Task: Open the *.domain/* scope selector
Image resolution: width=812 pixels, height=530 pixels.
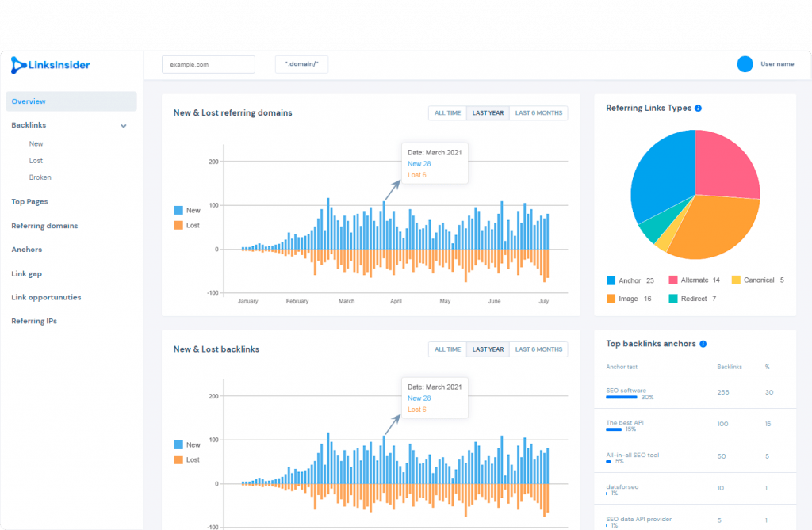Action: pyautogui.click(x=301, y=64)
